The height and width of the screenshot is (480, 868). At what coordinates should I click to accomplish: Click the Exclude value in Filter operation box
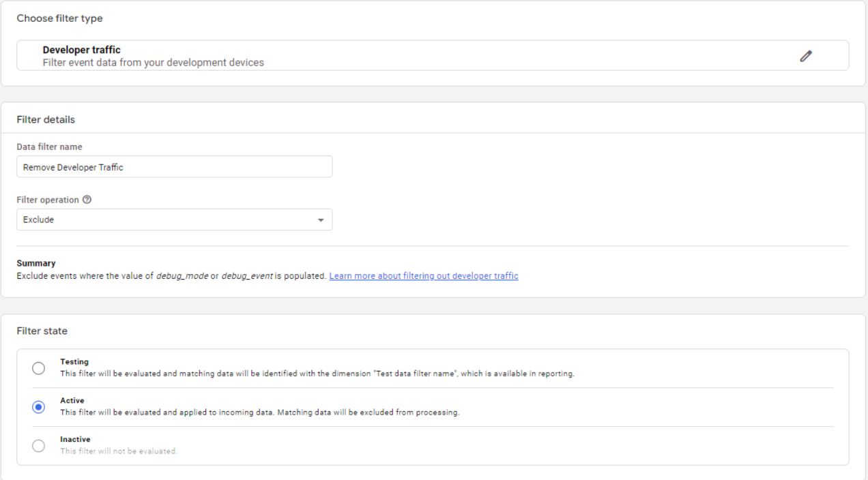coord(39,220)
